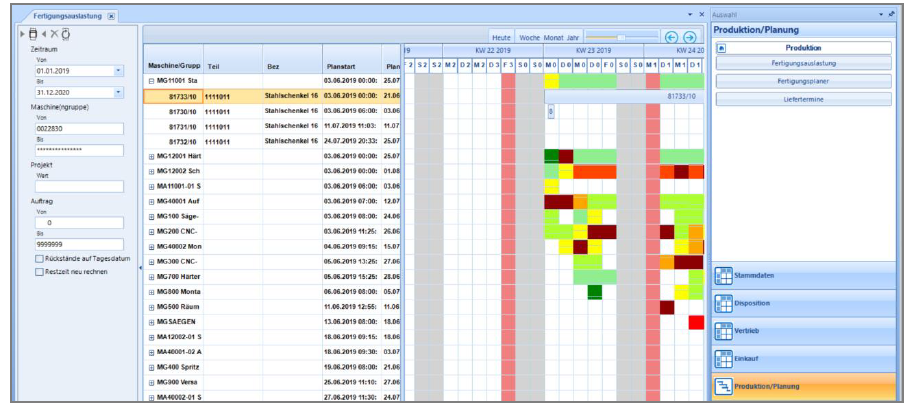Click the right arrow timeline navigation button
This screenshot has height=405, width=908.
click(x=690, y=37)
